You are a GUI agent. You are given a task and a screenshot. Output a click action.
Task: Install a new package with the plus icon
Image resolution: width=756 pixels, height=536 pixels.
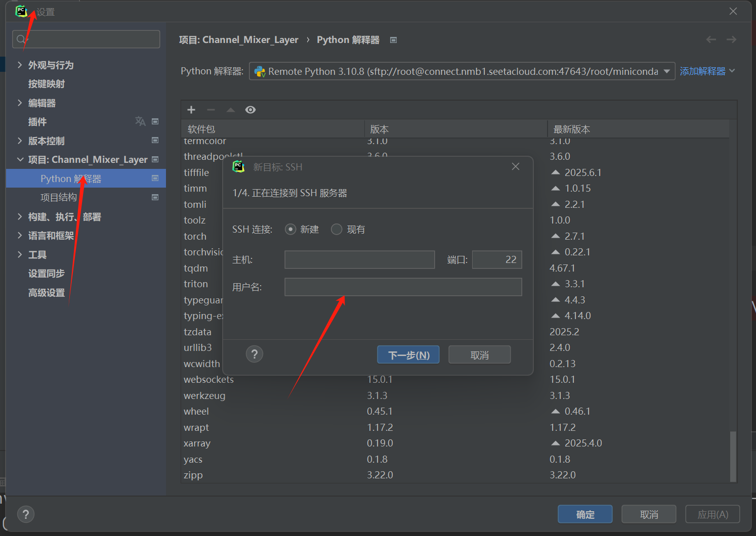click(x=191, y=109)
